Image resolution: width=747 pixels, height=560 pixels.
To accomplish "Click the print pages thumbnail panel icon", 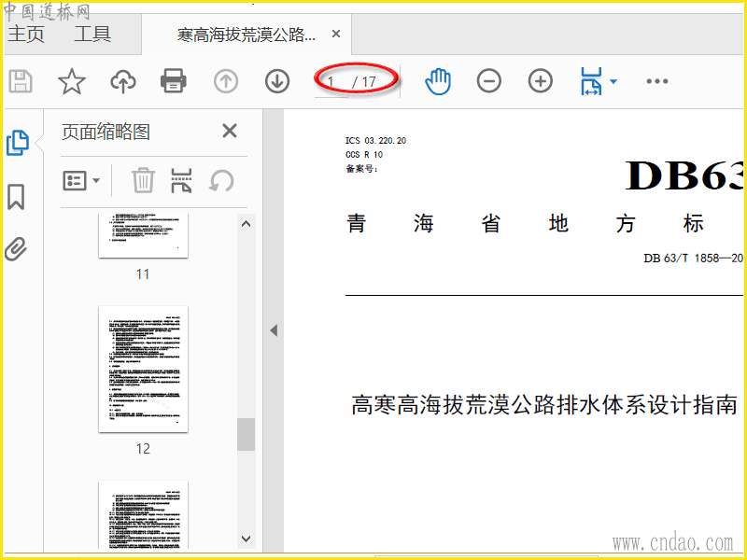I will click(x=181, y=180).
